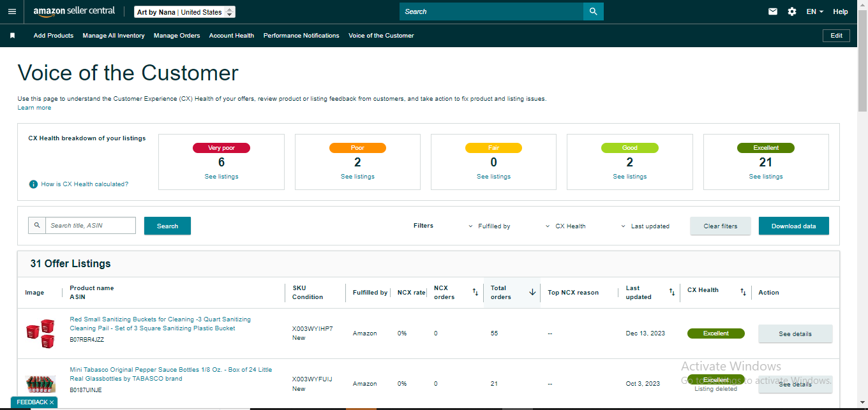868x410 pixels.
Task: Open the settings gear icon
Action: tap(792, 11)
